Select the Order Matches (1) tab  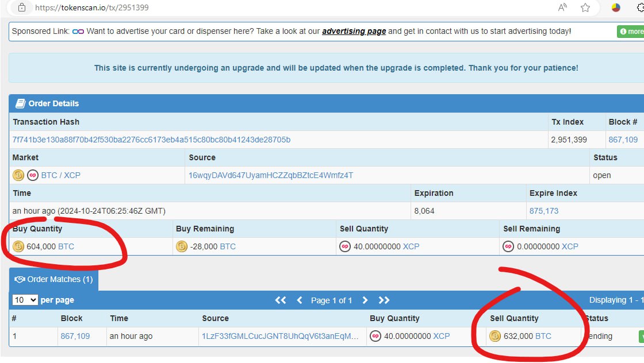54,279
